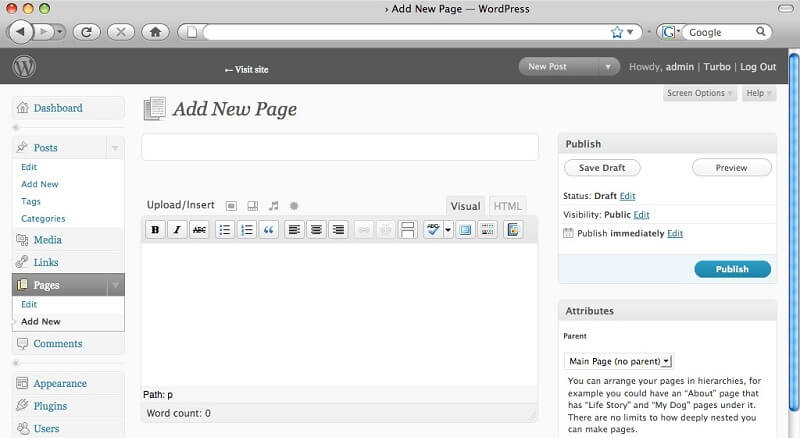Viewport: 800px width, 438px height.
Task: Insert an unordered bullet list
Action: [224, 230]
